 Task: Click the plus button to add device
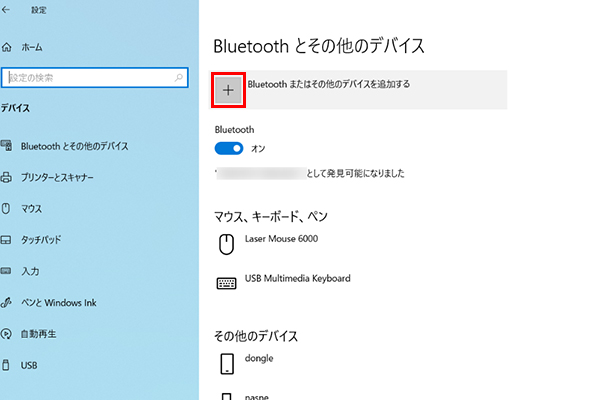coord(228,90)
